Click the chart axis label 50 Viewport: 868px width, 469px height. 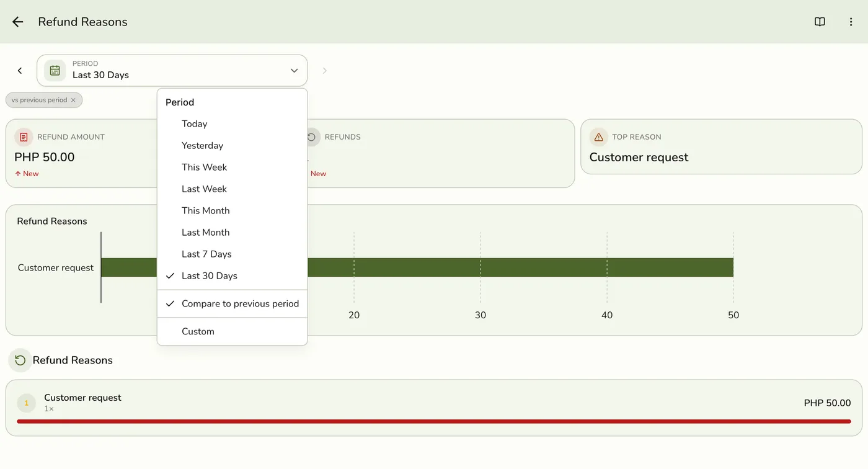pos(733,315)
